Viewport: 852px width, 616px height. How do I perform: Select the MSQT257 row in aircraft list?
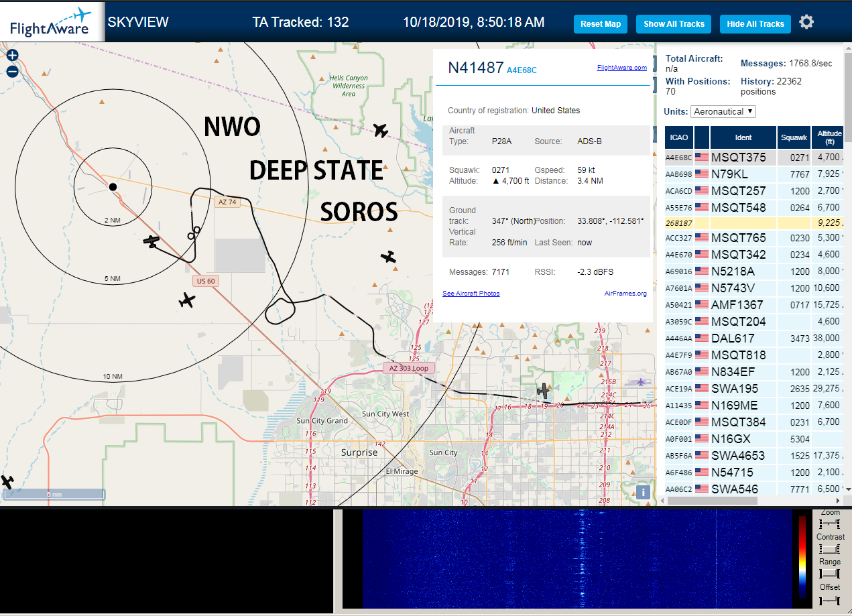click(x=753, y=191)
